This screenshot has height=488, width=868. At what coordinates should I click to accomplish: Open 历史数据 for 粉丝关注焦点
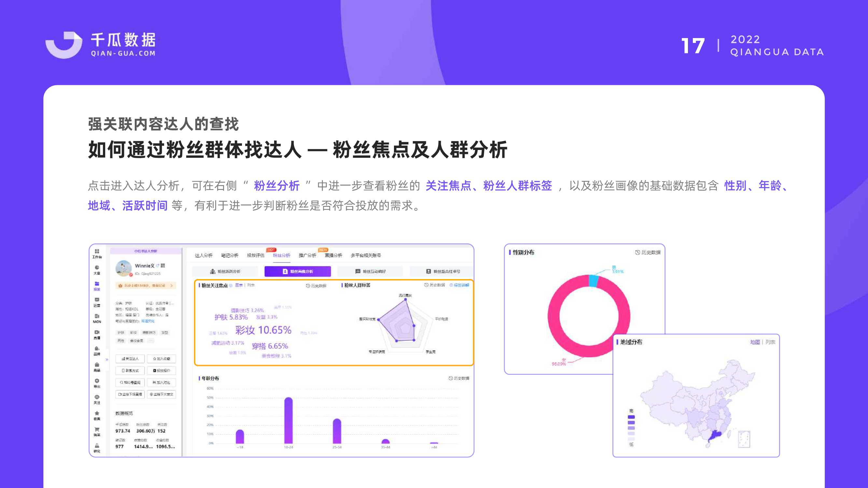click(316, 286)
